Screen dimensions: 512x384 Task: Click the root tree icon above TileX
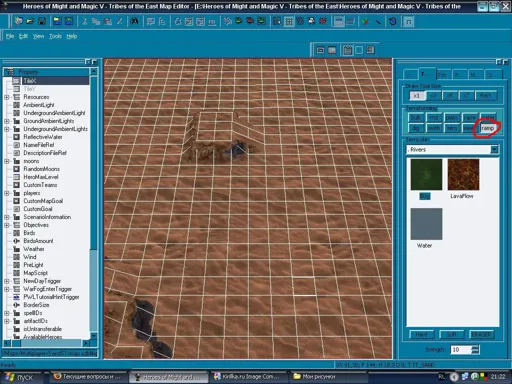(9, 72)
